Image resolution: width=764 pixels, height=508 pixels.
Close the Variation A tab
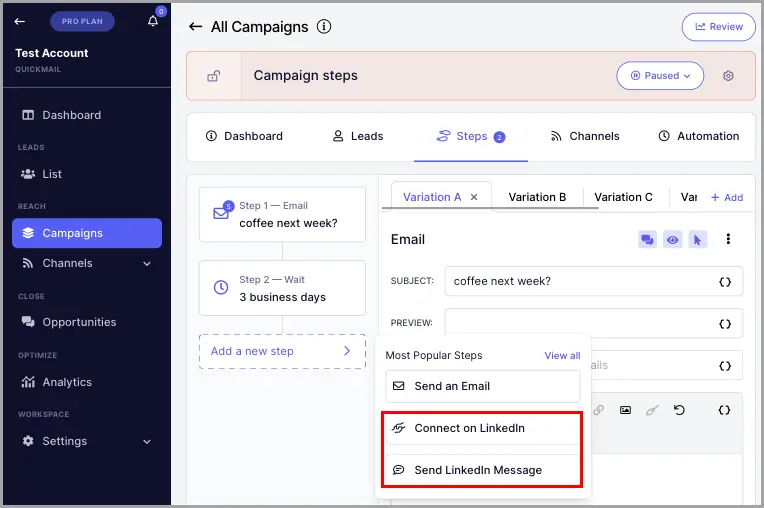474,197
